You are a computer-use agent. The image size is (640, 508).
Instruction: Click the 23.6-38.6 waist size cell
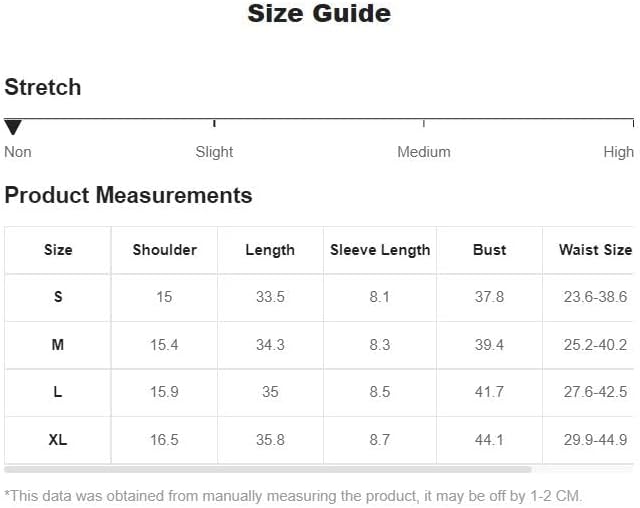[596, 297]
